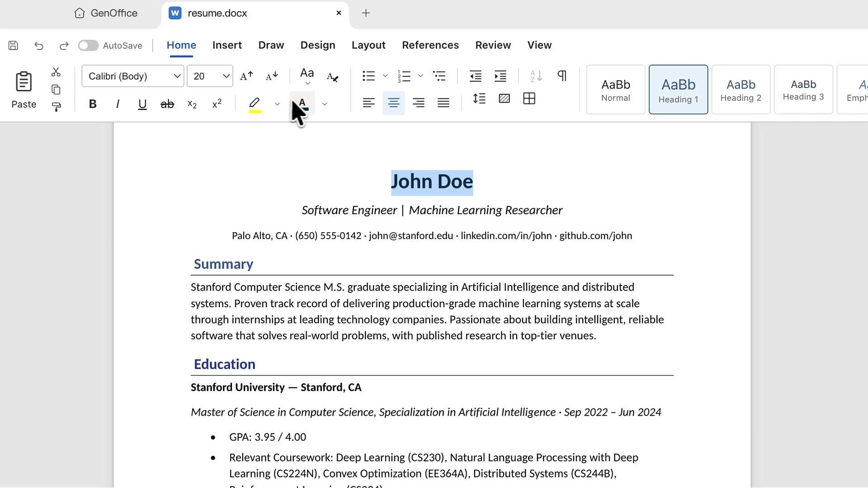Click the Borders grid icon

point(529,99)
